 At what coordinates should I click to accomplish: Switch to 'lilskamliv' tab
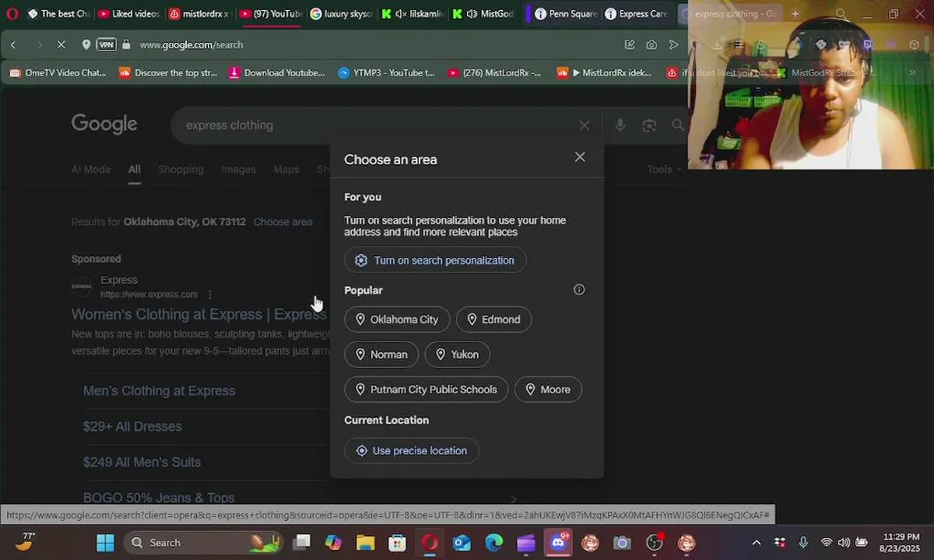tap(413, 14)
